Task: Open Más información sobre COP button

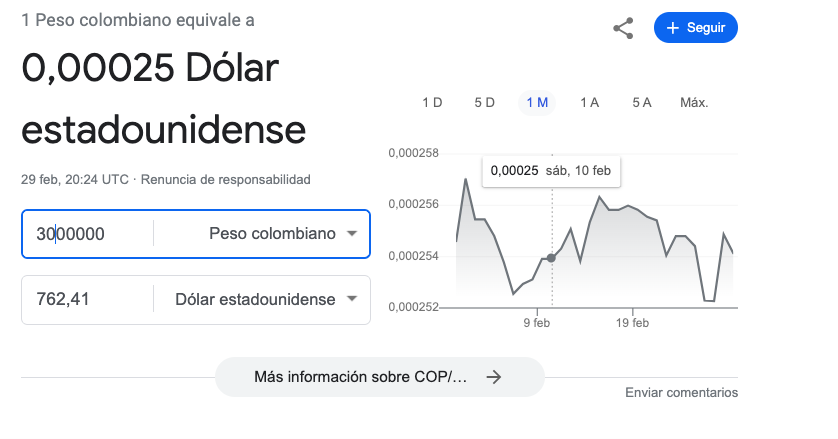Action: [380, 377]
